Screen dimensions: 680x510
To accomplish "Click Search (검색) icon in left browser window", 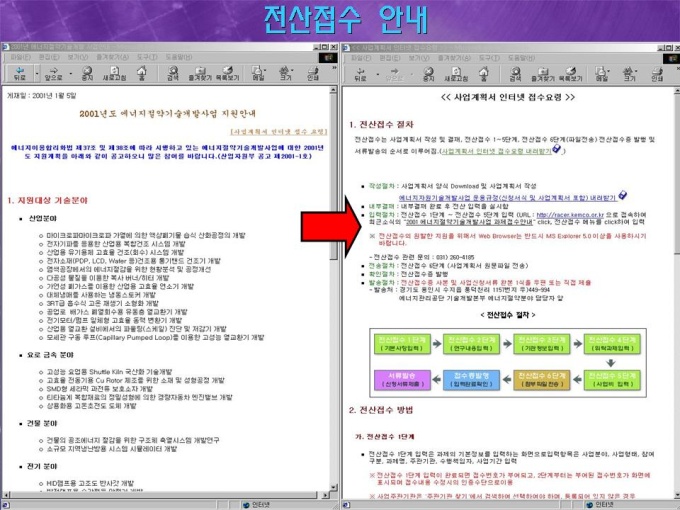I will pyautogui.click(x=173, y=73).
